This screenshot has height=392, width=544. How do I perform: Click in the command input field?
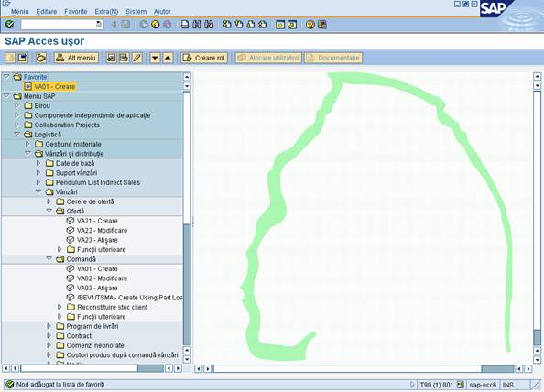point(59,25)
